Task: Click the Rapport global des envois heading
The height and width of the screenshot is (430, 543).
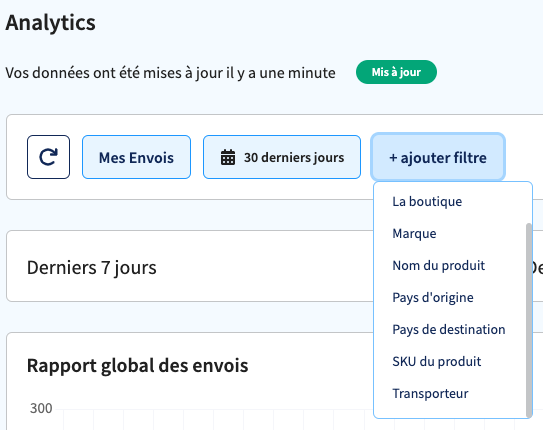Action: tap(137, 366)
